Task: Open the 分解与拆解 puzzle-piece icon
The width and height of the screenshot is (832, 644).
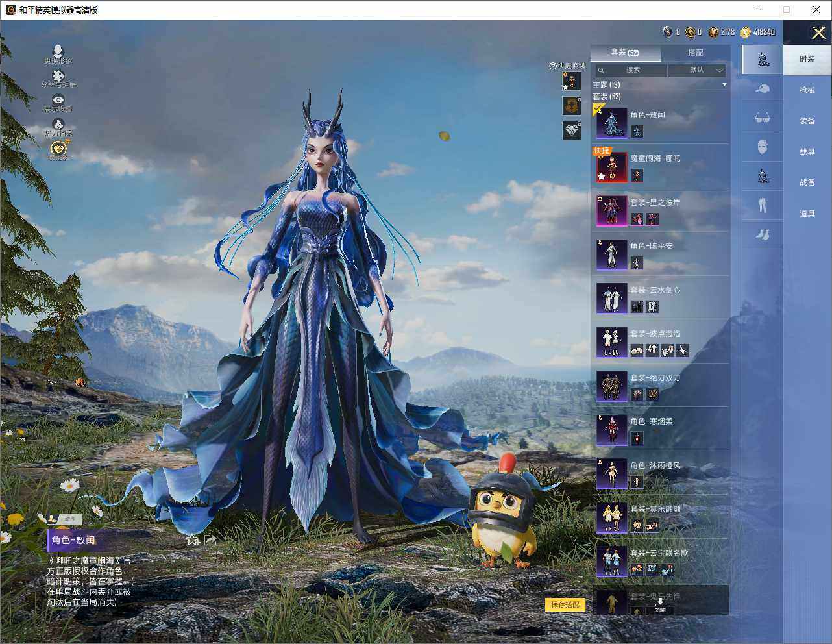Action: [58, 76]
